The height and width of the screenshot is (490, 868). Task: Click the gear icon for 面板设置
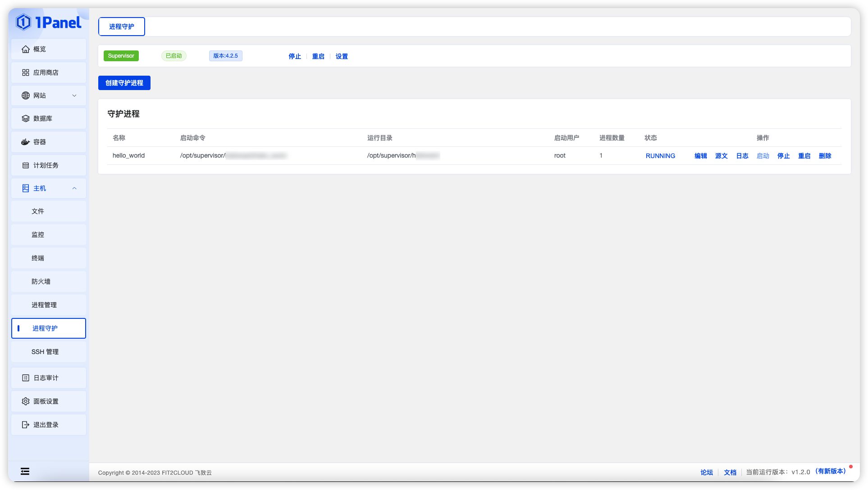click(26, 401)
